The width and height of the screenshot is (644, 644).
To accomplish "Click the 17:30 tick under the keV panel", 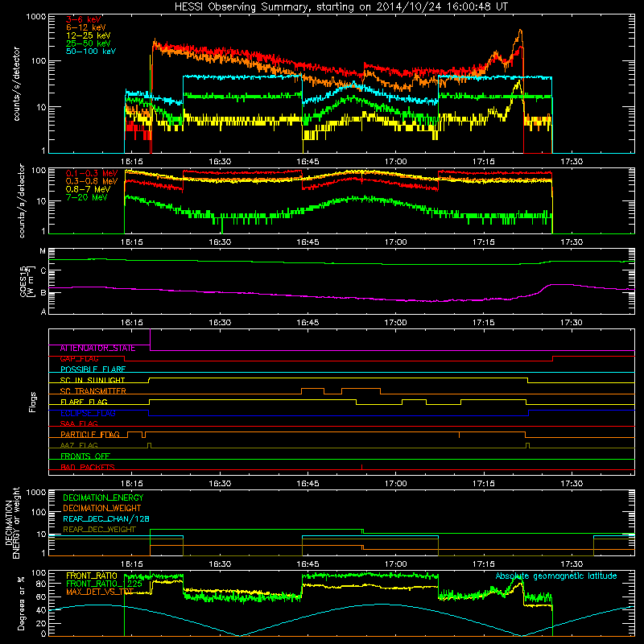I will pos(572,162).
